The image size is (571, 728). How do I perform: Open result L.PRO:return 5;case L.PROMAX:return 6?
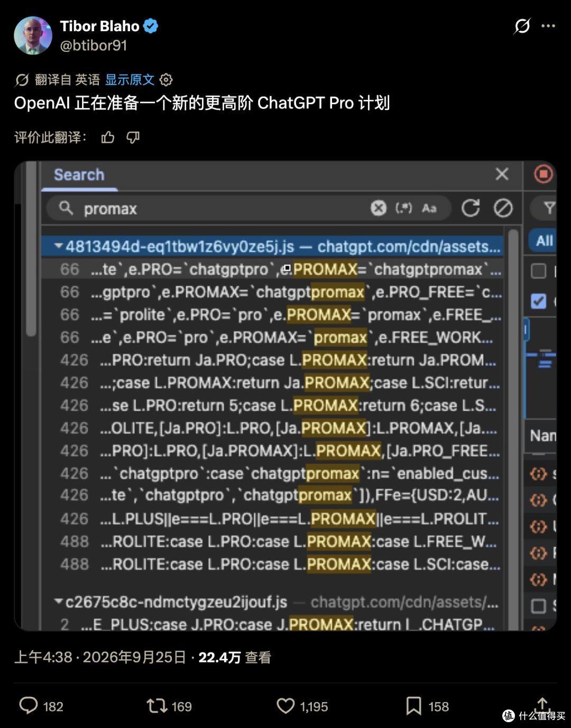pyautogui.click(x=273, y=406)
